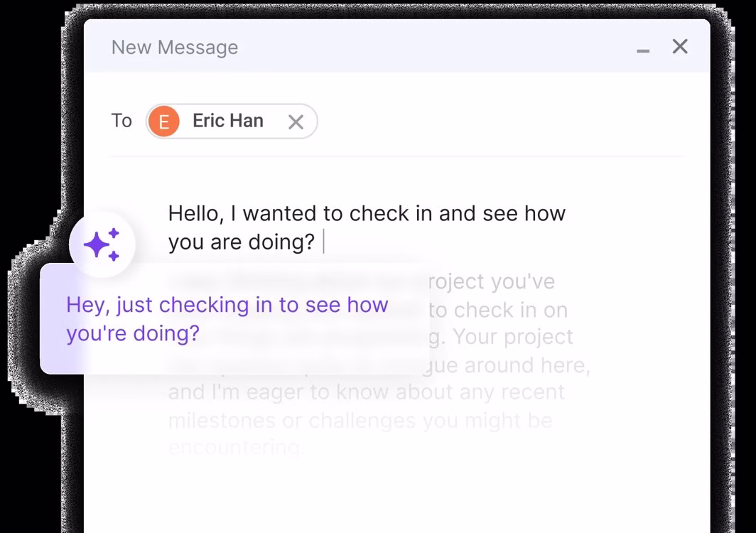Click the "To" field label
756x533 pixels.
click(x=121, y=121)
